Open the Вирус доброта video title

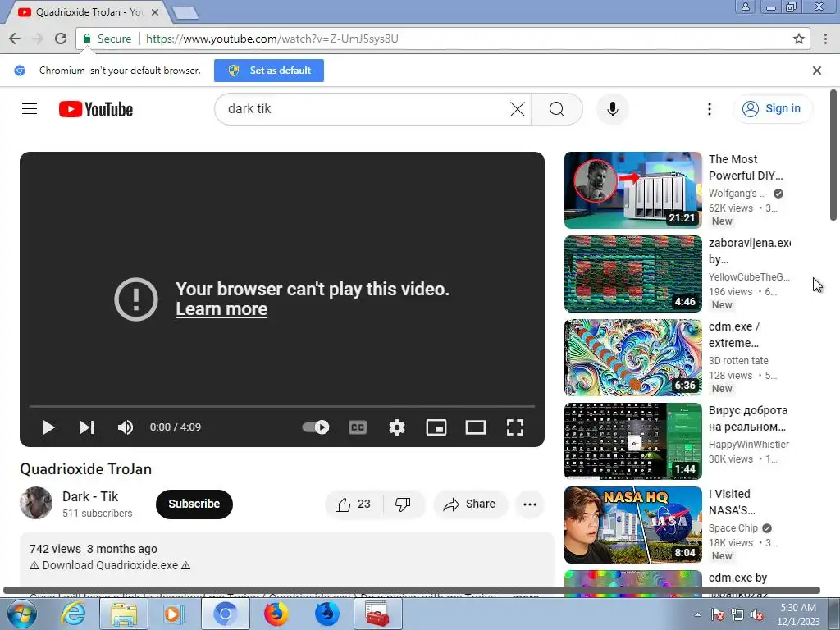click(x=748, y=418)
